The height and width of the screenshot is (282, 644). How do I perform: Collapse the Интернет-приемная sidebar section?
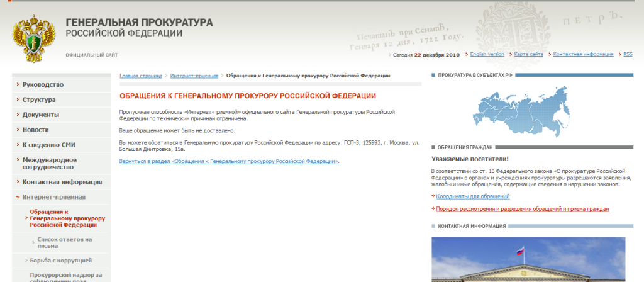(x=53, y=197)
